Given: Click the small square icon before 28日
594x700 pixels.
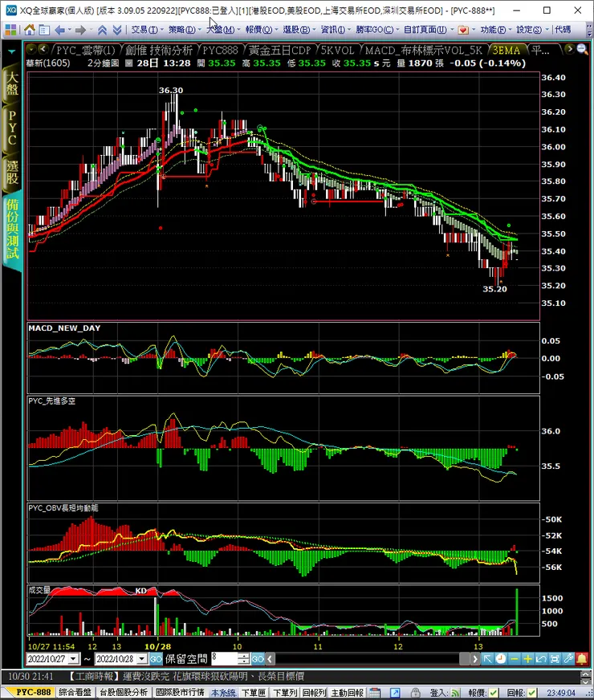Looking at the screenshot, I should [x=129, y=63].
